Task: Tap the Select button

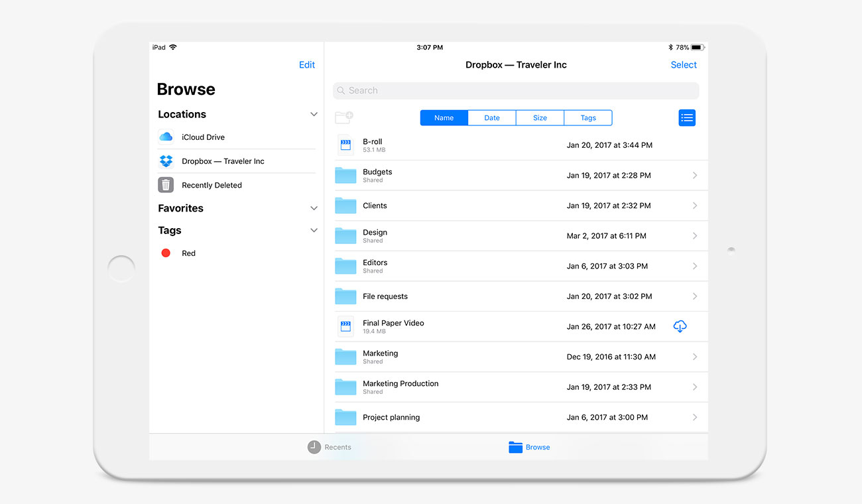Action: pyautogui.click(x=684, y=65)
